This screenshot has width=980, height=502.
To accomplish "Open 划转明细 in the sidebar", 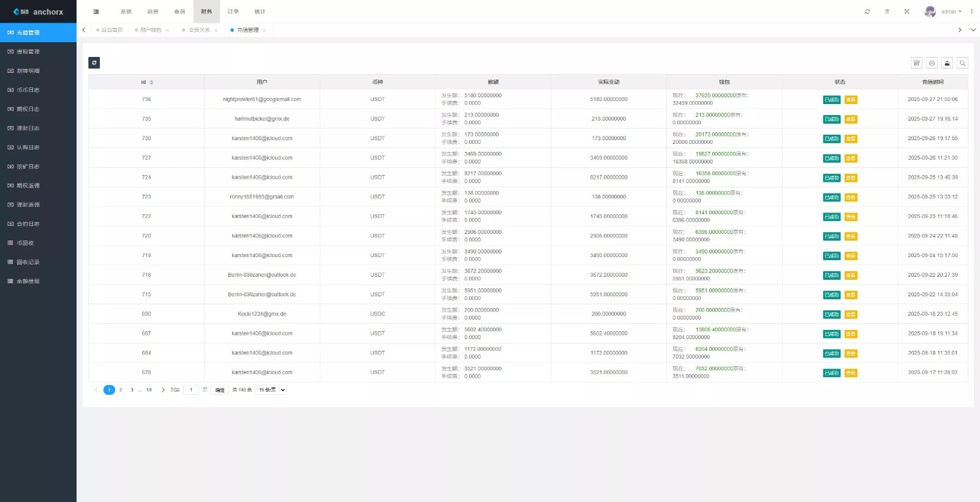I will click(x=38, y=71).
